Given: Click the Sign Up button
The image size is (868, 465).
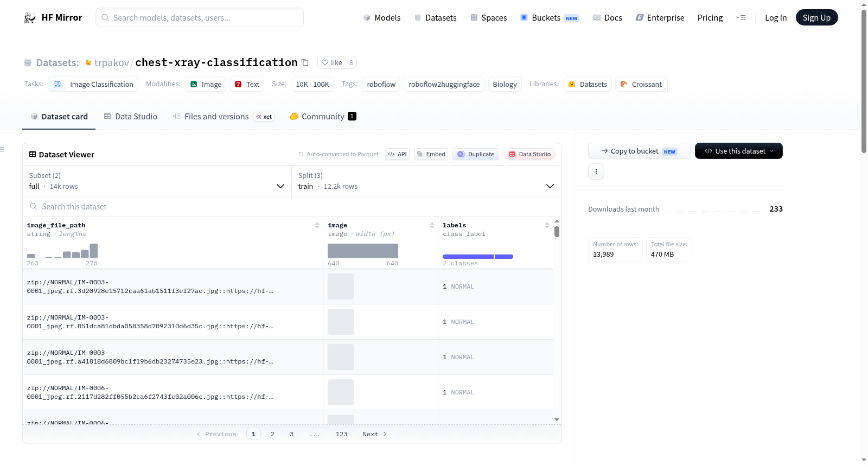Looking at the screenshot, I should pos(816,18).
